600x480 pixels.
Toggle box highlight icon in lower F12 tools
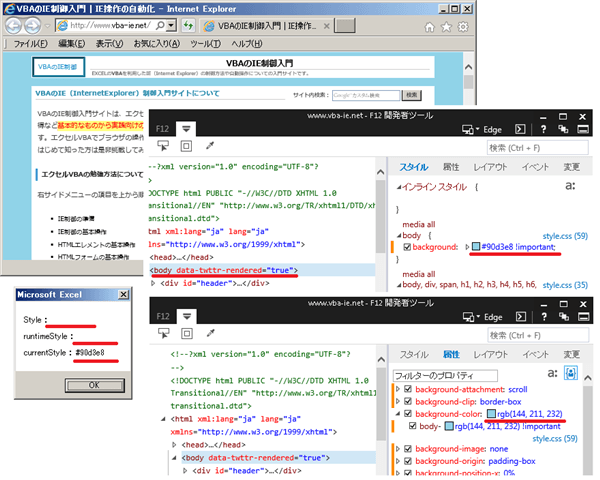[187, 333]
